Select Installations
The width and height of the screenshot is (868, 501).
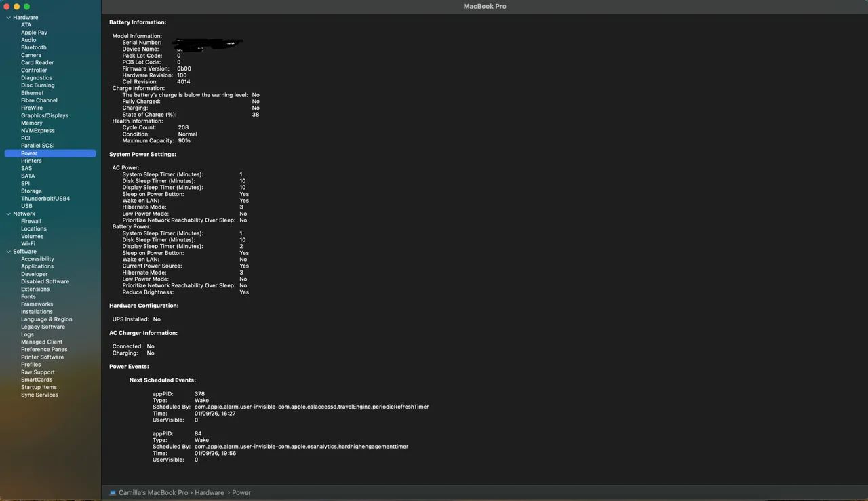37,312
